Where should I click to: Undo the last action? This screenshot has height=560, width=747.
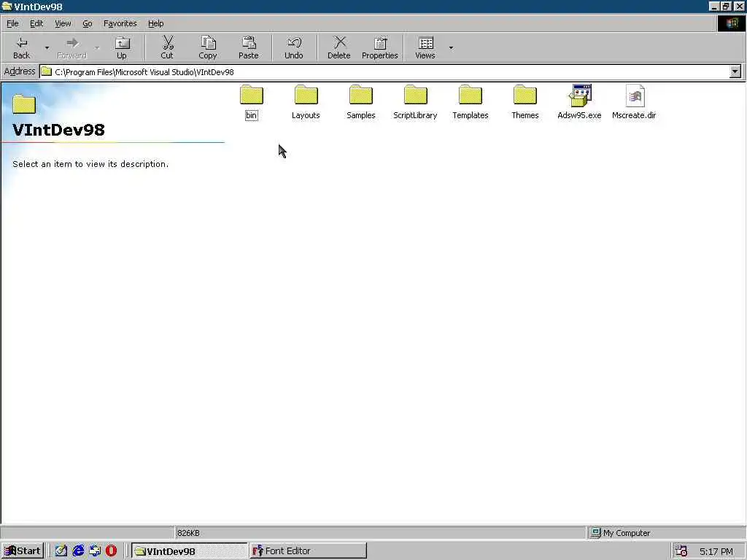[294, 47]
